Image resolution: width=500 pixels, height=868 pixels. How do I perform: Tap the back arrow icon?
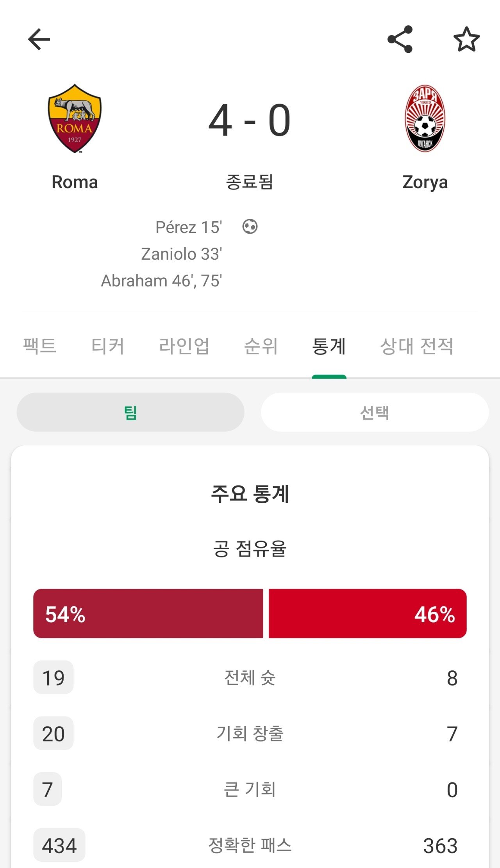(39, 39)
